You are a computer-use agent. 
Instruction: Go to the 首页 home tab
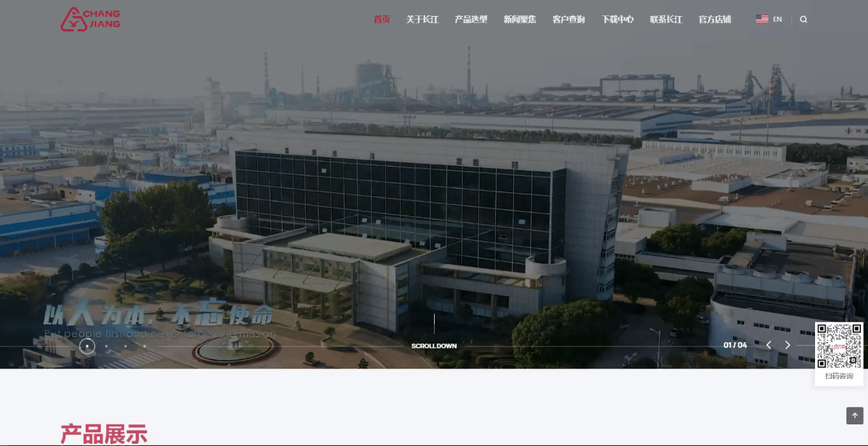pyautogui.click(x=382, y=20)
